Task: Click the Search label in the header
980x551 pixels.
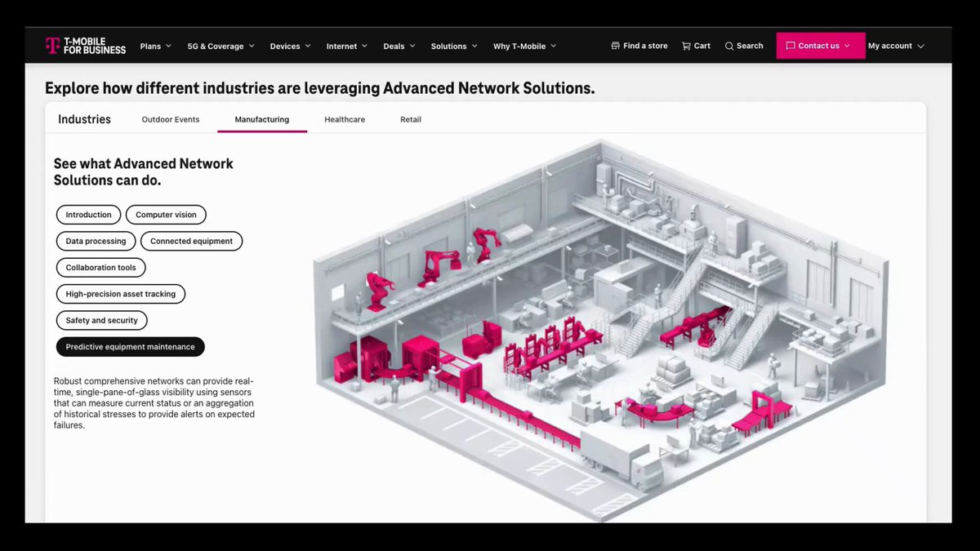Action: click(x=750, y=46)
